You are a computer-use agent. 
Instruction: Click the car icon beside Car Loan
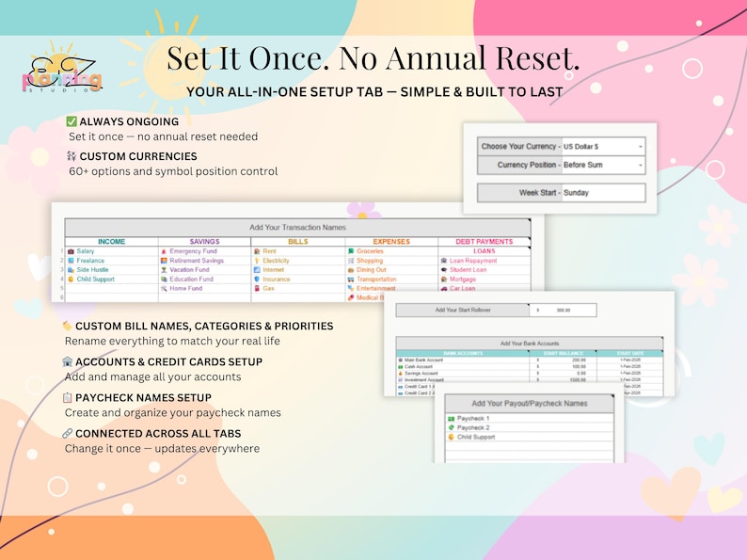click(444, 288)
